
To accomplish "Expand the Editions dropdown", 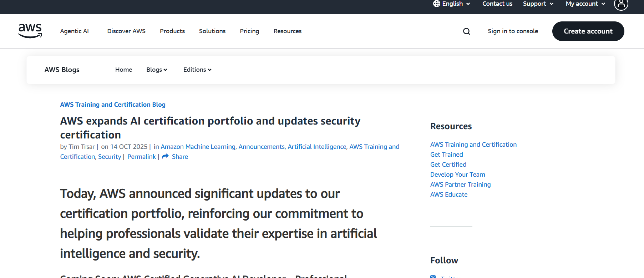I will point(197,70).
